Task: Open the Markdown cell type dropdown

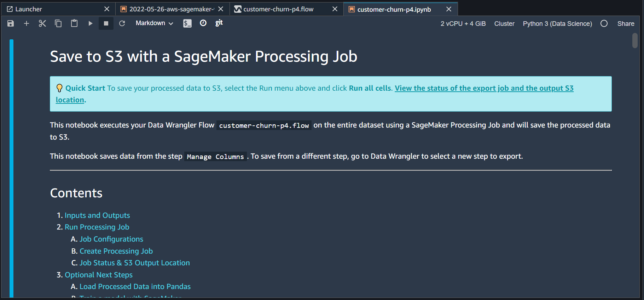Action: click(154, 23)
